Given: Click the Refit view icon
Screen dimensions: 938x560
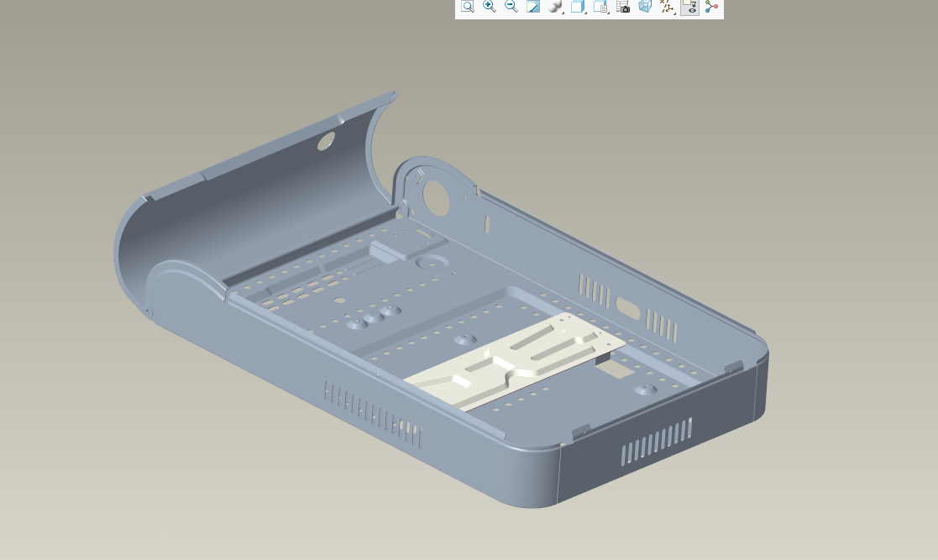Looking at the screenshot, I should pyautogui.click(x=532, y=7).
